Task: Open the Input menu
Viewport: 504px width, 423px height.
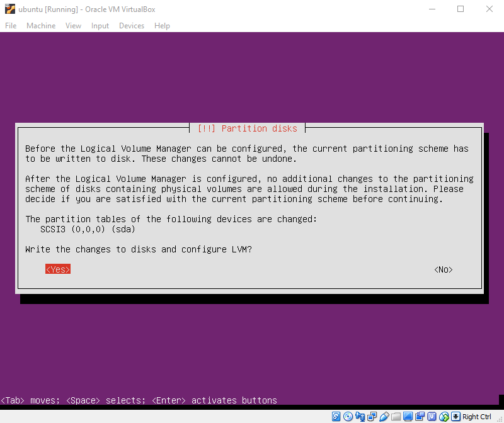Action: [x=100, y=26]
